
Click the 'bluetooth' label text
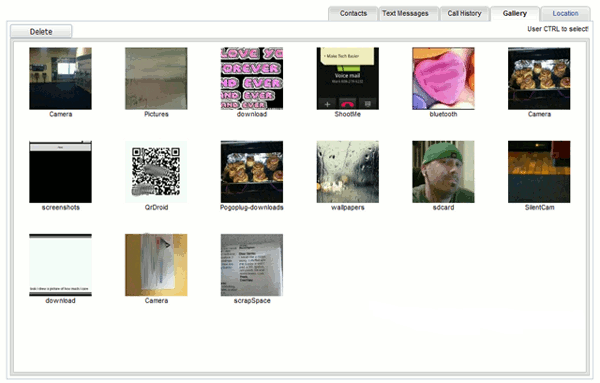point(443,114)
